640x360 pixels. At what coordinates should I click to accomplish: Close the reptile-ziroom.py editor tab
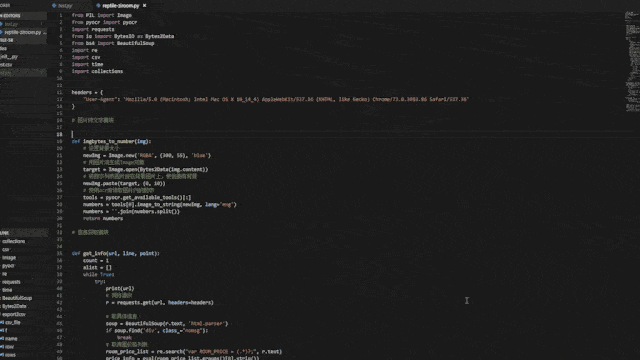[x=144, y=6]
